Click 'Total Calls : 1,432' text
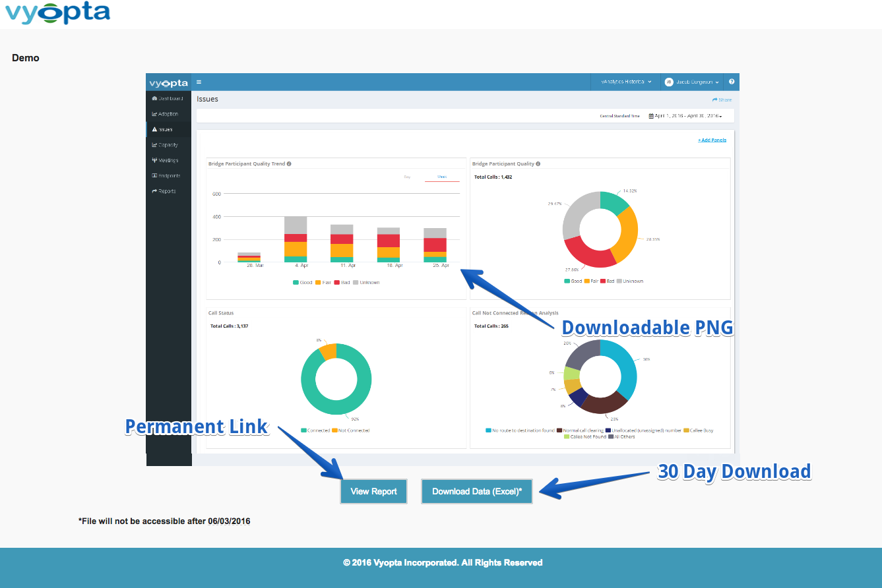Screen dimensions: 882x588 pos(493,177)
